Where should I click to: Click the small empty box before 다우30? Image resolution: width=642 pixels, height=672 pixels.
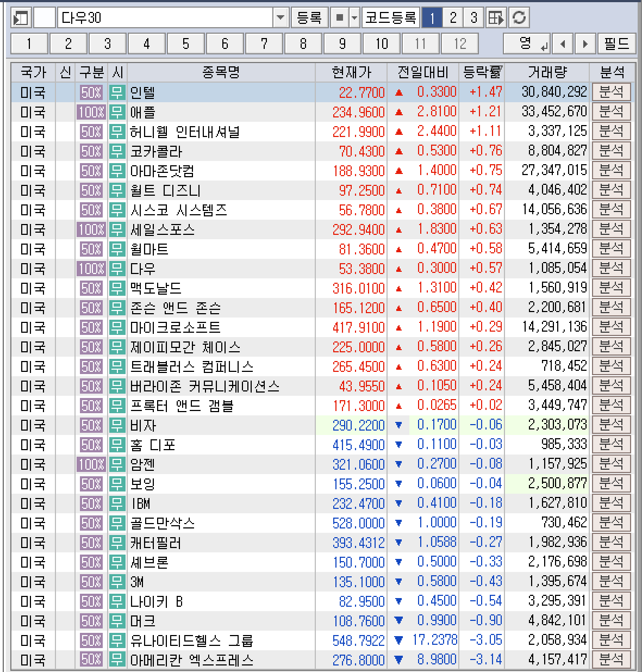(45, 18)
